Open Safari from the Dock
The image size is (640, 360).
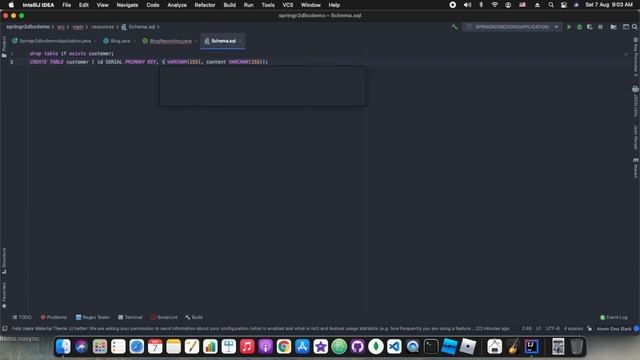(137, 347)
